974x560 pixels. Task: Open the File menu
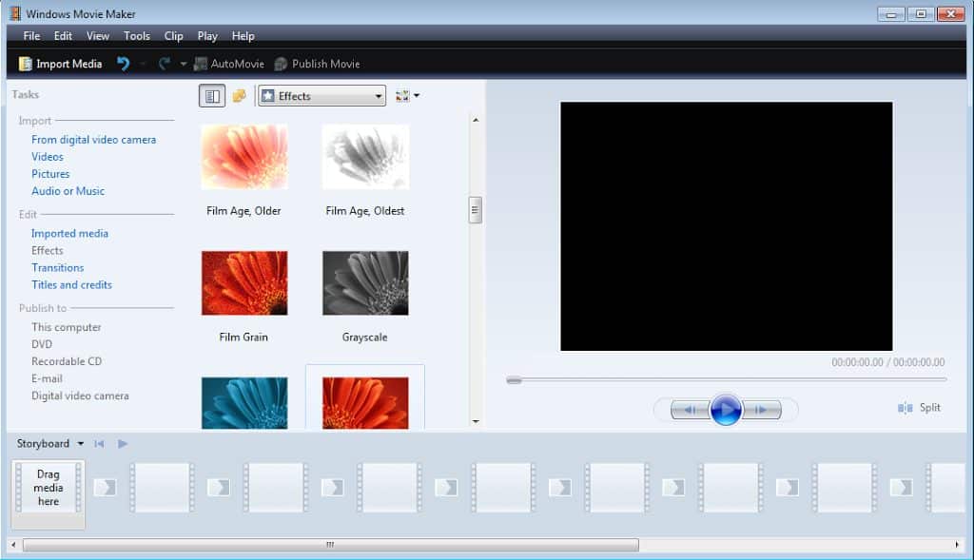(x=31, y=36)
